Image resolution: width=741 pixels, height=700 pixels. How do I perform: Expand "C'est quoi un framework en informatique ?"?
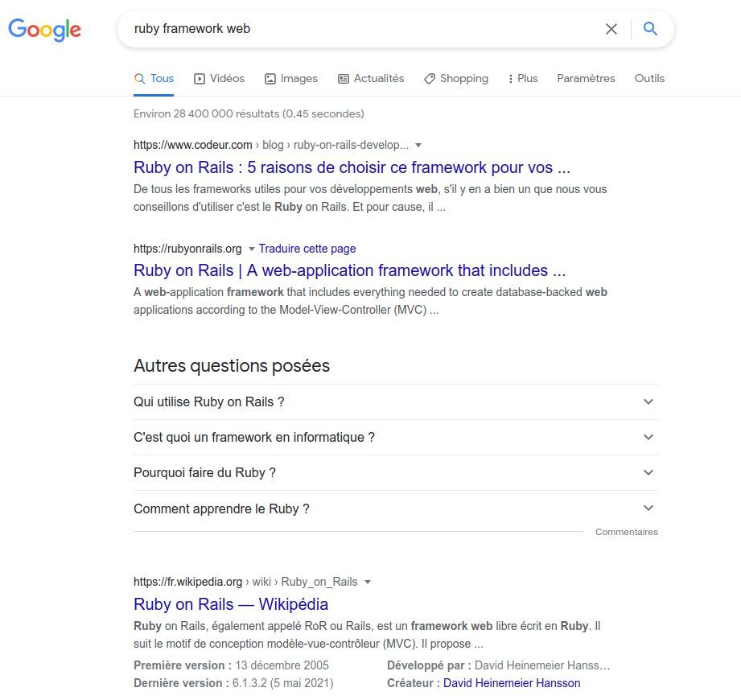pos(648,437)
